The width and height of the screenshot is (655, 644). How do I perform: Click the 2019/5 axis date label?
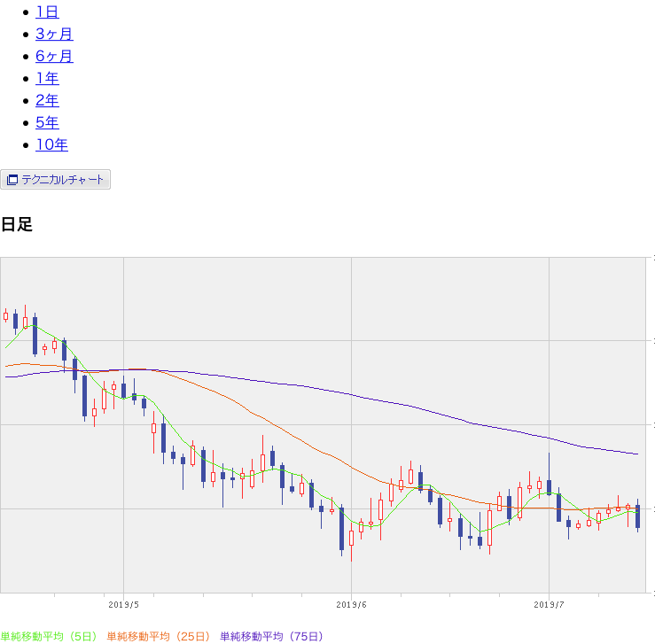124,605
